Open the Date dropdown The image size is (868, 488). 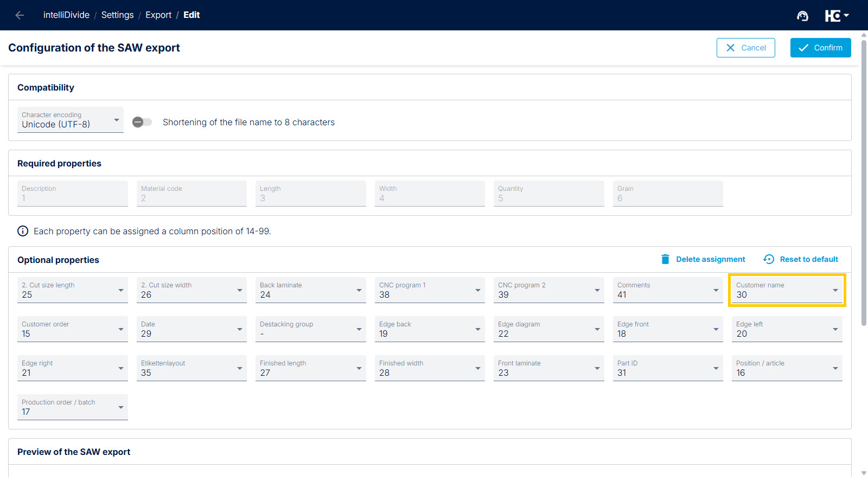[192, 329]
